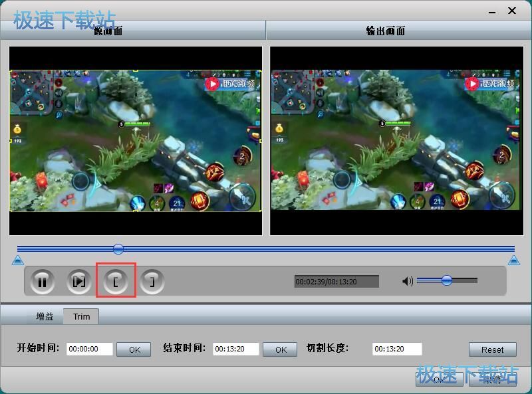532x394 pixels.
Task: Click the 00:02:39/00:13:20 time display
Action: [336, 282]
